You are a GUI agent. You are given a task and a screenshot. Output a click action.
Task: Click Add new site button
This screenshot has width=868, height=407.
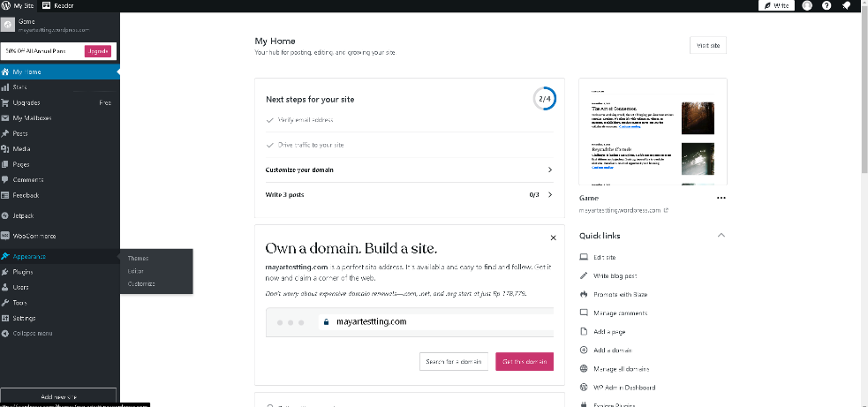tap(58, 397)
